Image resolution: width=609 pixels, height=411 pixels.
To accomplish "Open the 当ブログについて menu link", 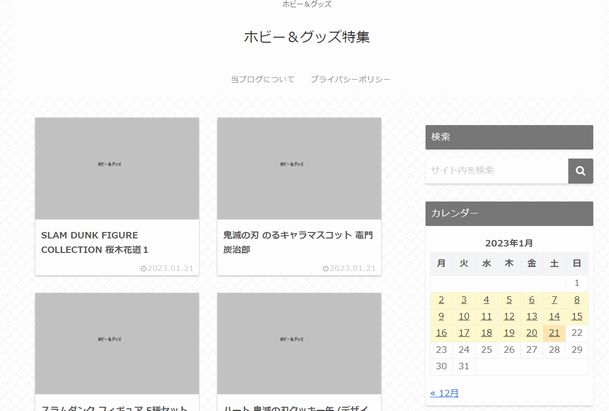I will tap(263, 79).
